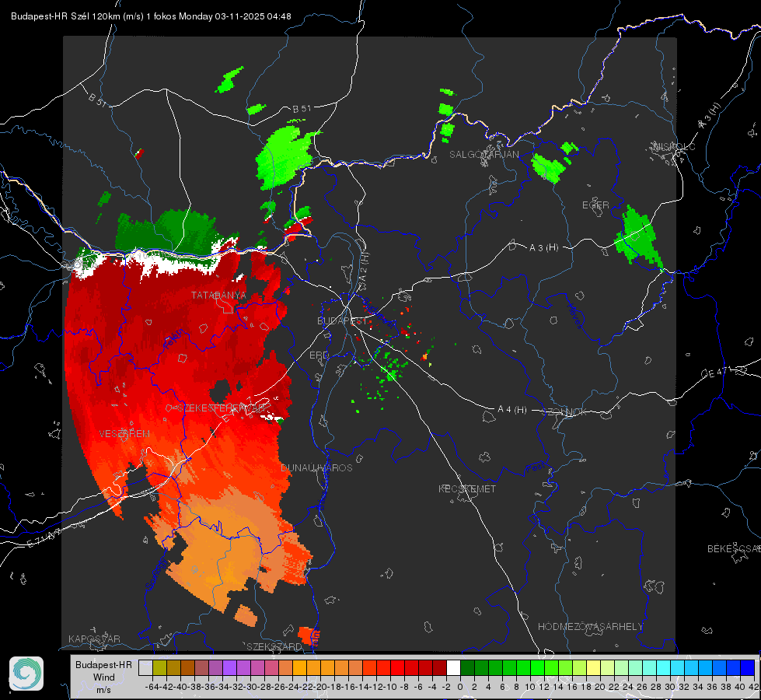The width and height of the screenshot is (761, 700).
Task: Click the 'A 4 (H)' road label
Action: coord(512,410)
